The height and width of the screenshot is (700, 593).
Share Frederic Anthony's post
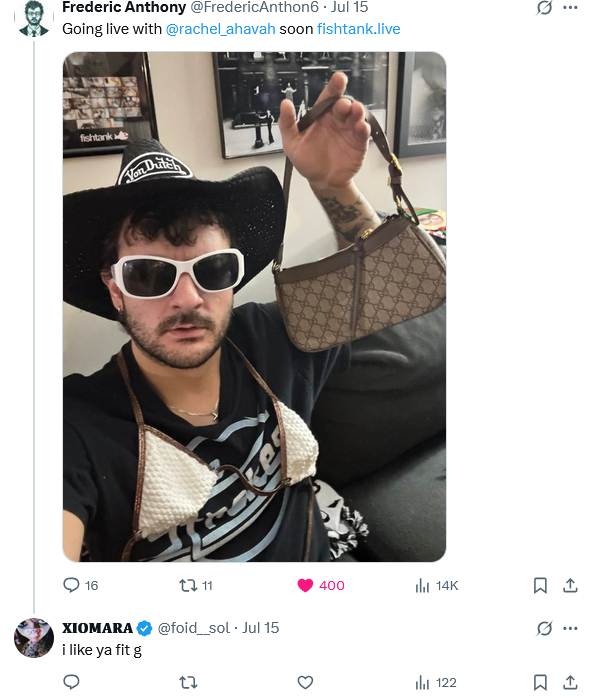(x=570, y=585)
